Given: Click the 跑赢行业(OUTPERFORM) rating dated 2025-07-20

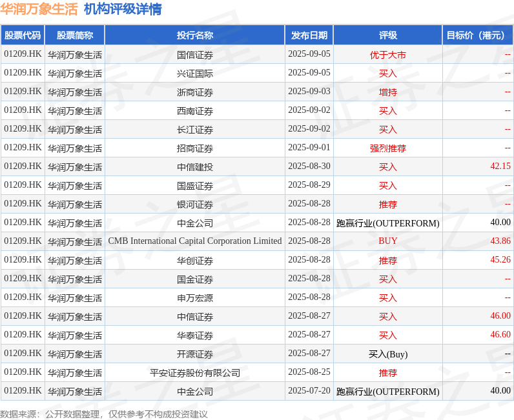Looking at the screenshot, I should 388,391.
